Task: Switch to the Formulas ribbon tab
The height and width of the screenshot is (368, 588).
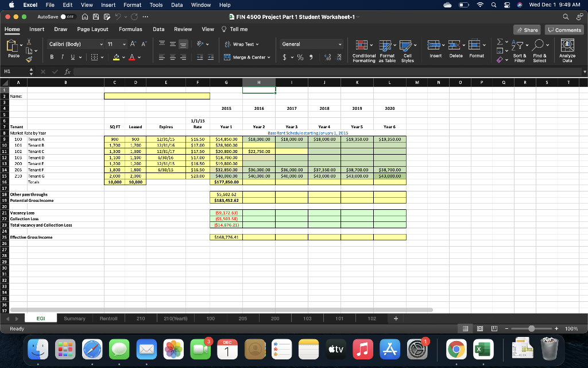Action: click(130, 29)
